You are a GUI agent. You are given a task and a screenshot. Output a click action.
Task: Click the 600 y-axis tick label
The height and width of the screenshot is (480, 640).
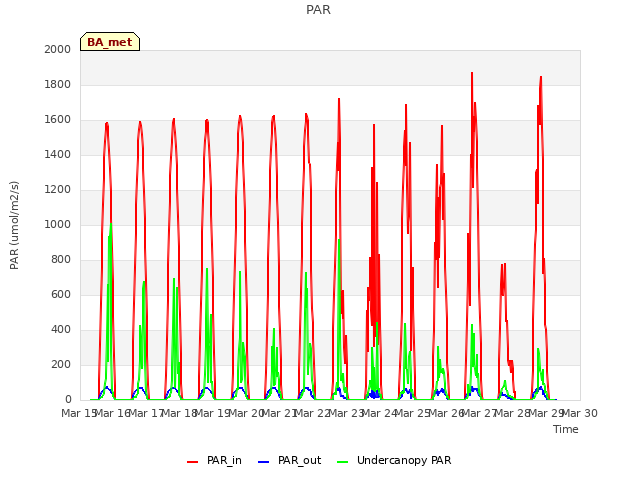pyautogui.click(x=61, y=294)
